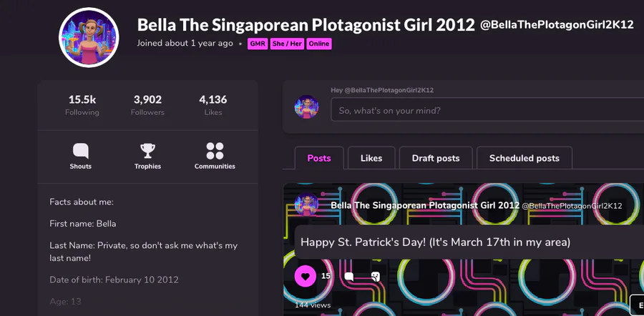Click the She / Her pronoun badge
This screenshot has height=316, width=644.
click(x=287, y=44)
